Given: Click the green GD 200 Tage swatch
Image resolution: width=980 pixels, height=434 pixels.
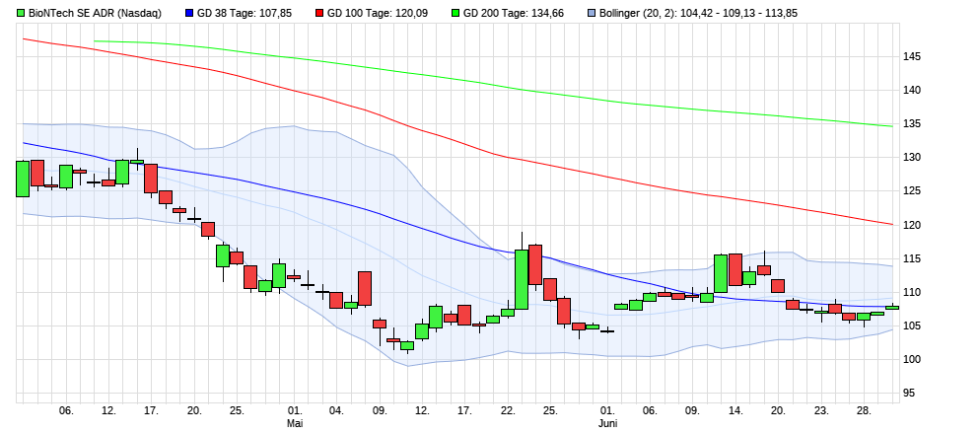Looking at the screenshot, I should click(455, 13).
